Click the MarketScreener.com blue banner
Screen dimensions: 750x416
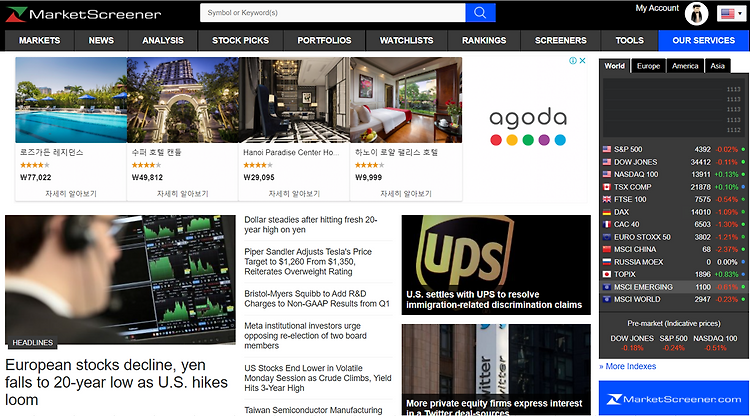673,398
